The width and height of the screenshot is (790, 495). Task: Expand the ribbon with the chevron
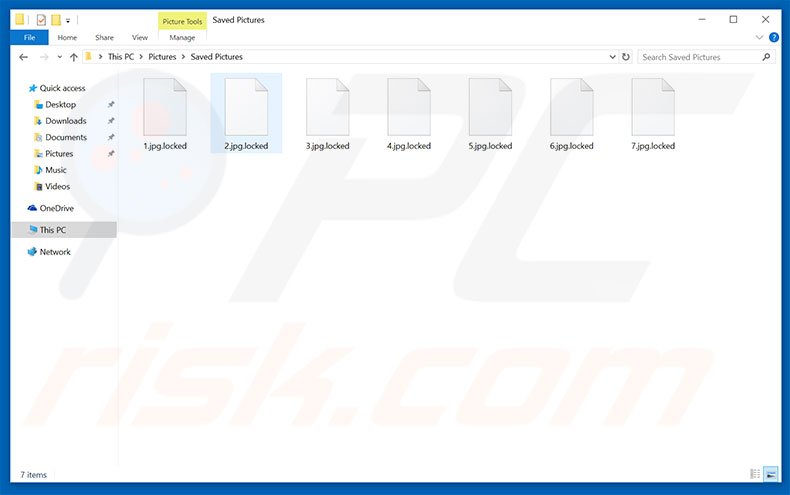pos(759,37)
